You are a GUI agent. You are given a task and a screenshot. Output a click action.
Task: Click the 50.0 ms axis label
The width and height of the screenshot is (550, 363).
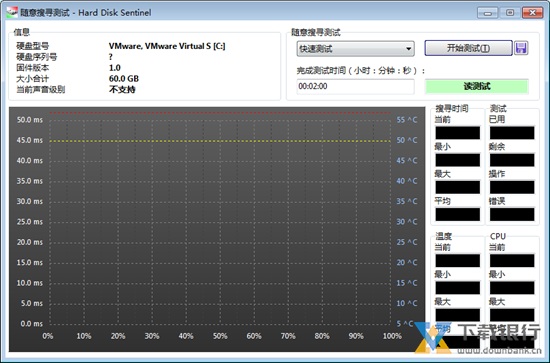[x=30, y=120]
